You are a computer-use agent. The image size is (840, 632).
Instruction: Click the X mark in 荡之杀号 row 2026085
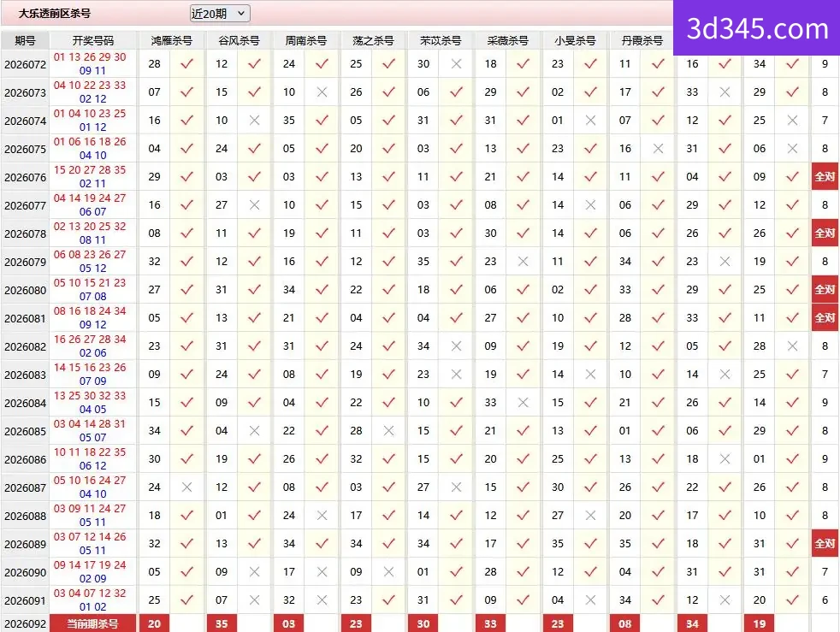389,431
